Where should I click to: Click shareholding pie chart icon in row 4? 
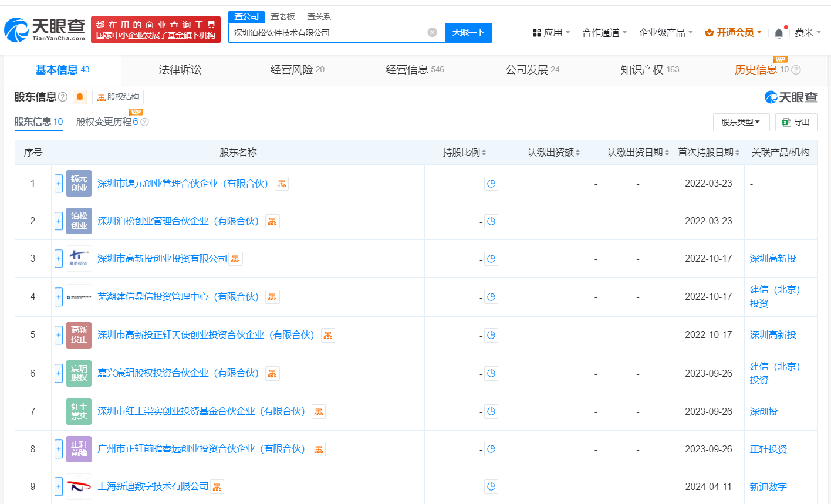pos(491,297)
